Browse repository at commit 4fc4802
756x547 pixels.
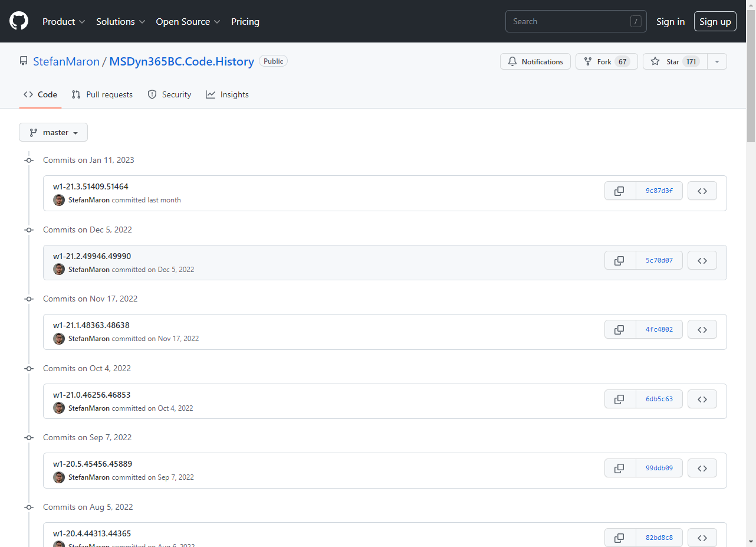(702, 329)
